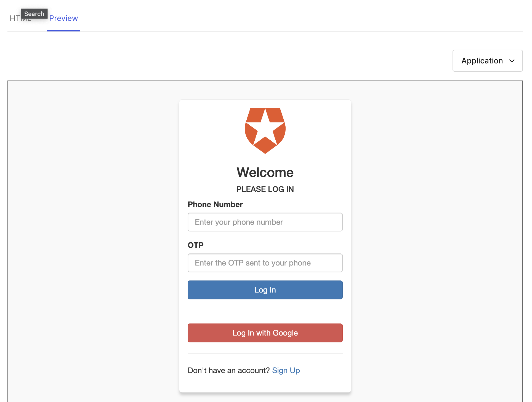Click the chevron arrow beside Application

pos(512,61)
